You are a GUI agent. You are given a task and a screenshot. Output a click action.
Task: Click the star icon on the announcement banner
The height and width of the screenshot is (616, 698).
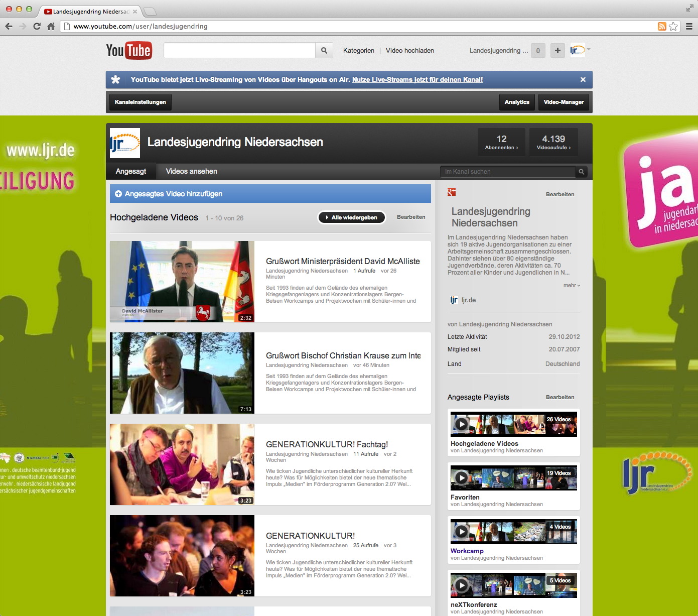coord(116,79)
